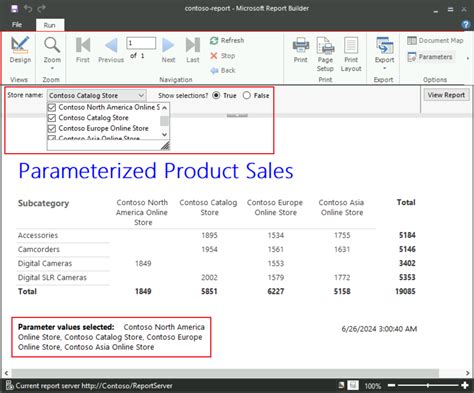This screenshot has width=474, height=393.
Task: Save the report using the save icon
Action: click(x=14, y=9)
